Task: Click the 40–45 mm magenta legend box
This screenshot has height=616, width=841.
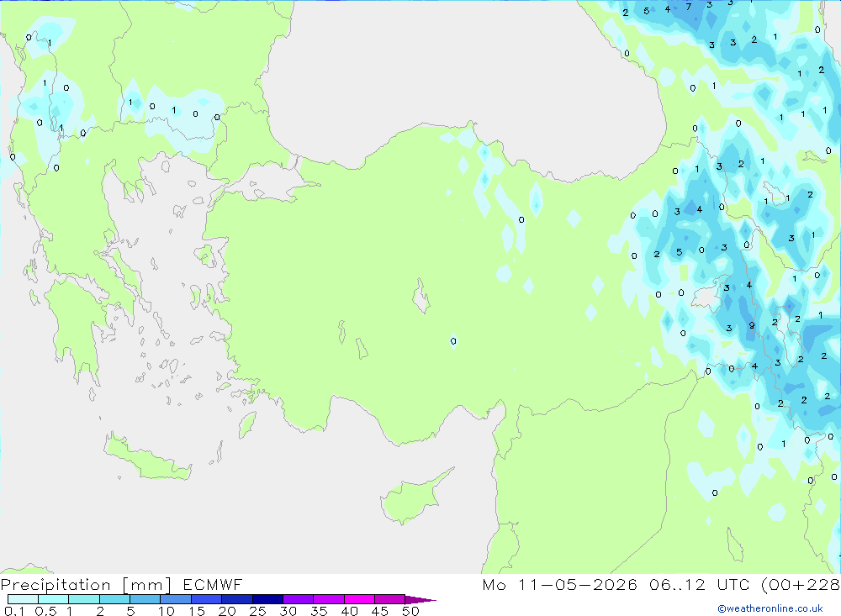Action: 359,599
